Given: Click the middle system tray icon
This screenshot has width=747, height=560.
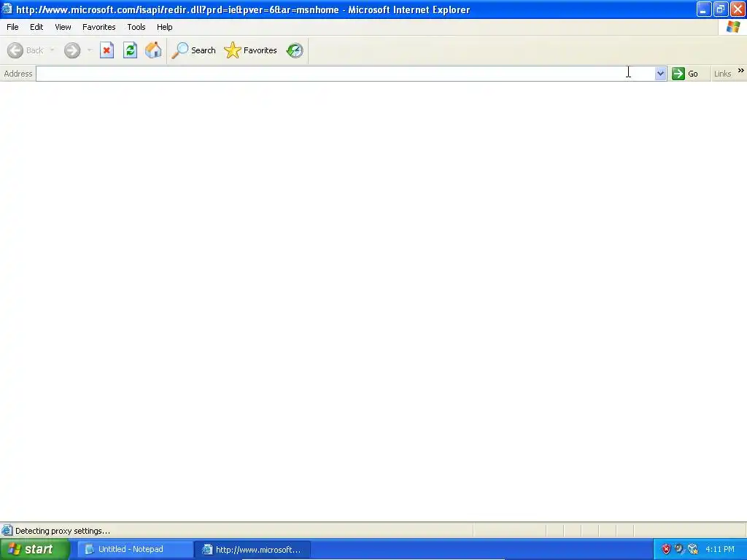Looking at the screenshot, I should (x=679, y=550).
